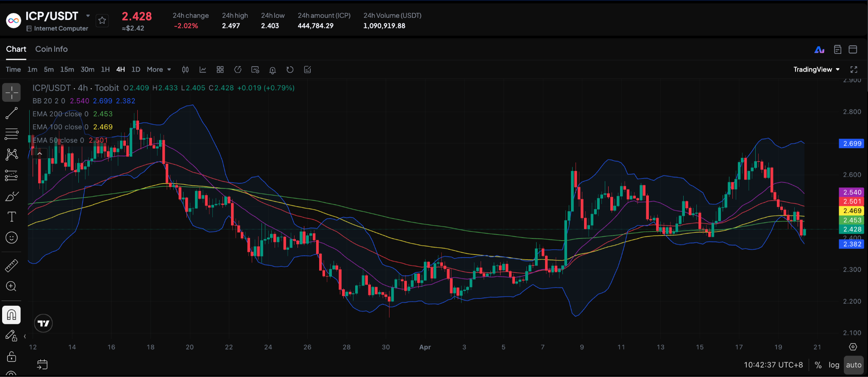The image size is (868, 377).
Task: Click the percent scale button
Action: (818, 365)
